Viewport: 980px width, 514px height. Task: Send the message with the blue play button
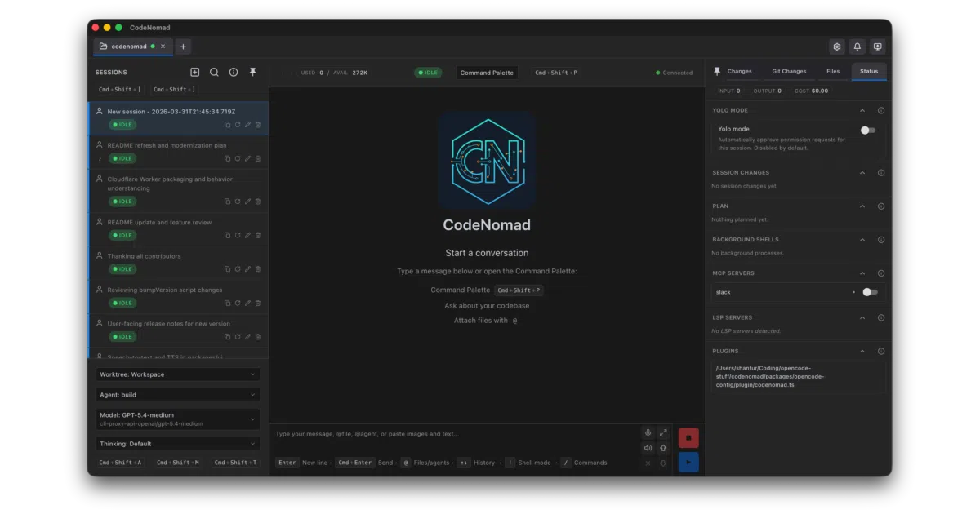(x=688, y=463)
